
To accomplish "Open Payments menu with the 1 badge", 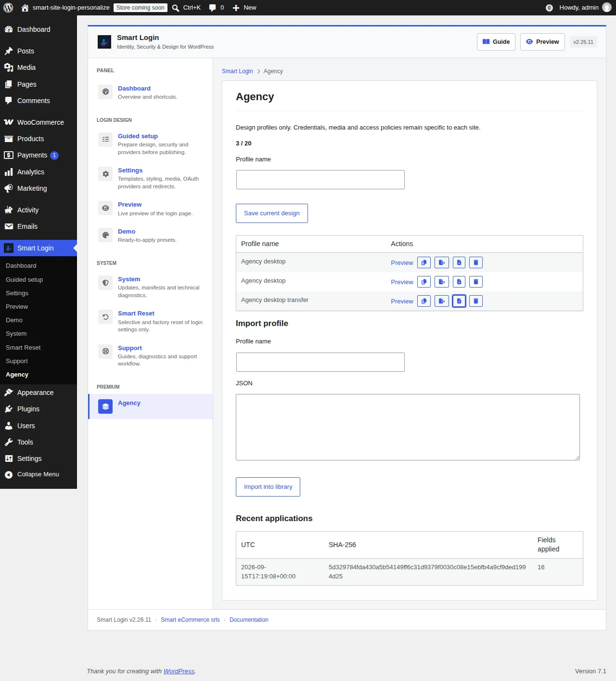I will [38, 155].
